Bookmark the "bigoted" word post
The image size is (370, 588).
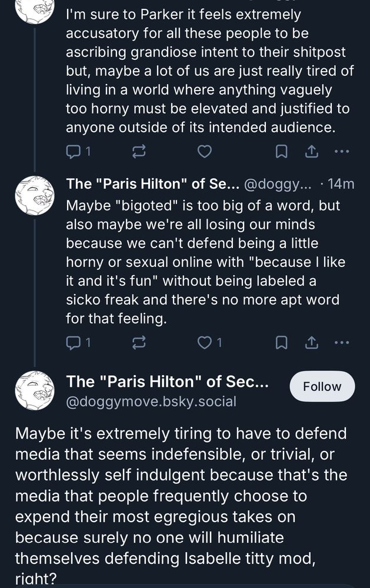(282, 342)
